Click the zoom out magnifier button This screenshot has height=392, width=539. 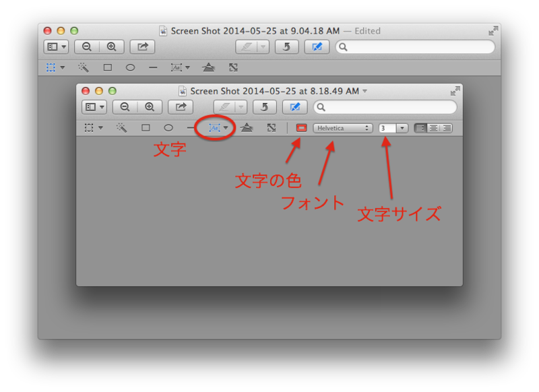[125, 106]
